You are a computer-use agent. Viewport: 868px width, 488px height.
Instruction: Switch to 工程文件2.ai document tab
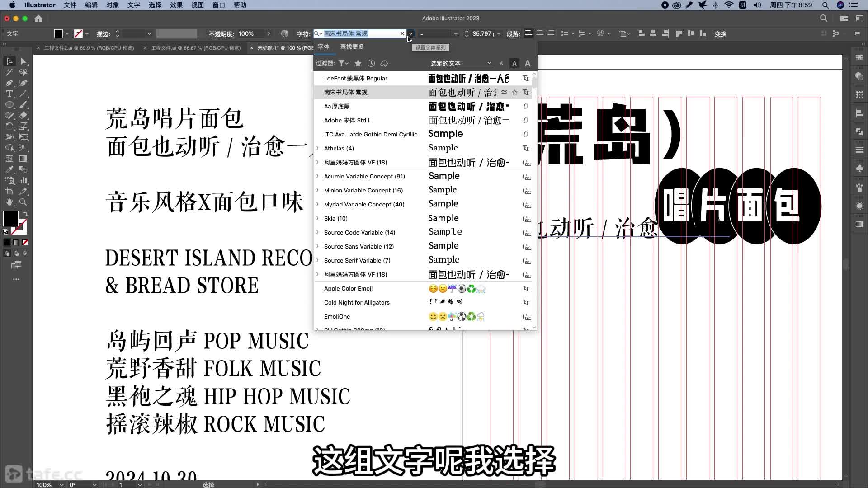pos(89,48)
